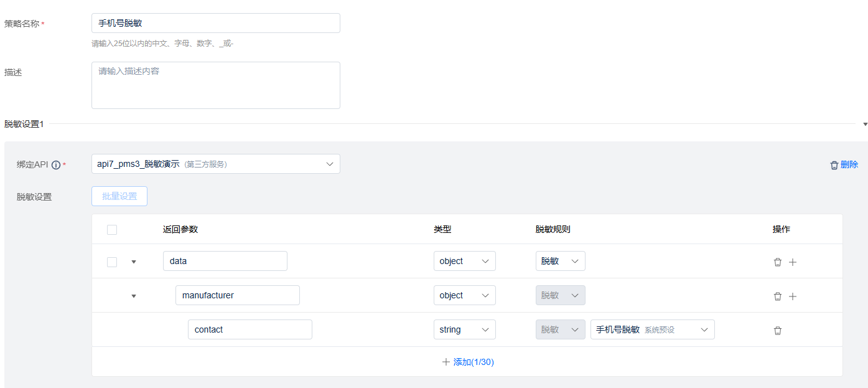Add child parameter under manufacturer row
The width and height of the screenshot is (868, 388).
coord(793,296)
